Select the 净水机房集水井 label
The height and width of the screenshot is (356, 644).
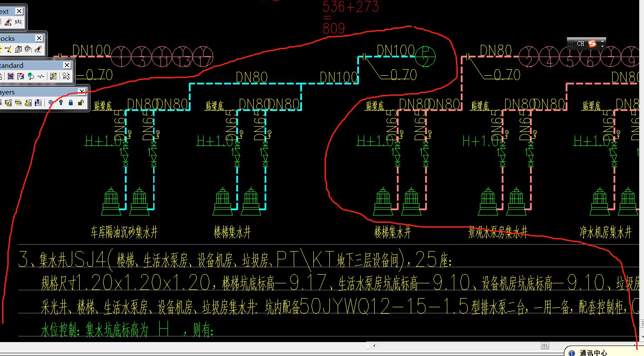coord(605,232)
